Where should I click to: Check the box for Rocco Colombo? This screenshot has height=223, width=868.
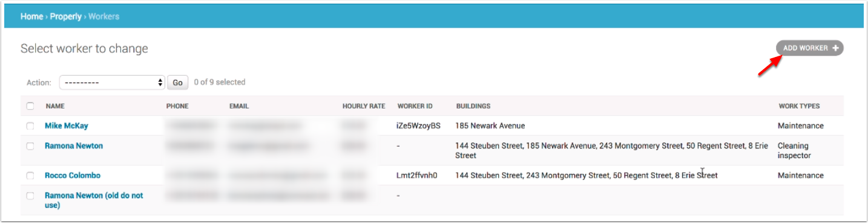point(30,176)
